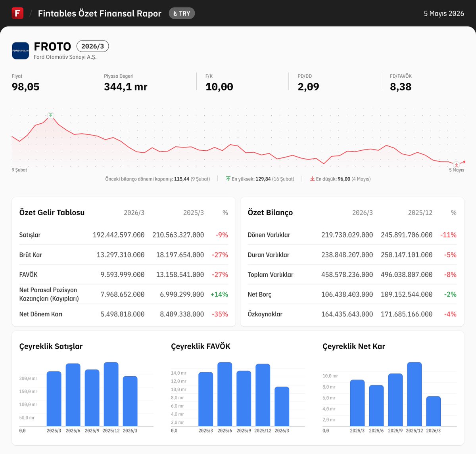Click the 2025/12 bar in Çeyreklik Net Kar
Image resolution: width=476 pixels, height=454 pixels.
[x=415, y=394]
